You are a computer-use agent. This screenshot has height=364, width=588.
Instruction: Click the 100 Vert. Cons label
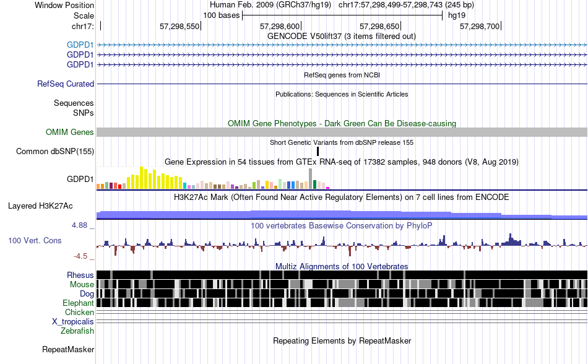[35, 241]
